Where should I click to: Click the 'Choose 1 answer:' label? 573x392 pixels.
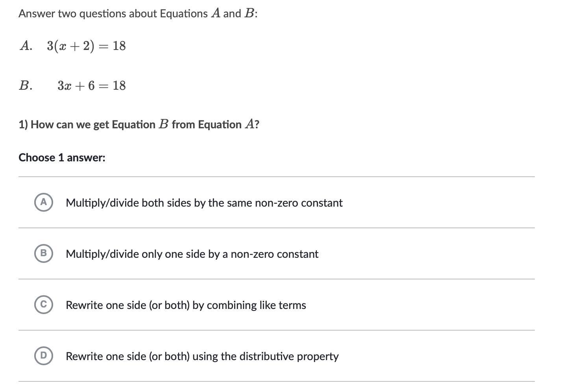pos(62,157)
